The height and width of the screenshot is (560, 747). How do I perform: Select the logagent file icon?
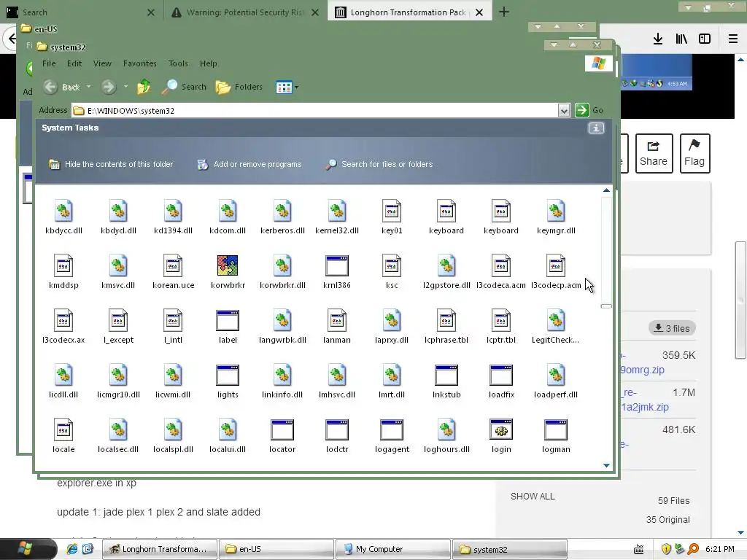(x=392, y=430)
